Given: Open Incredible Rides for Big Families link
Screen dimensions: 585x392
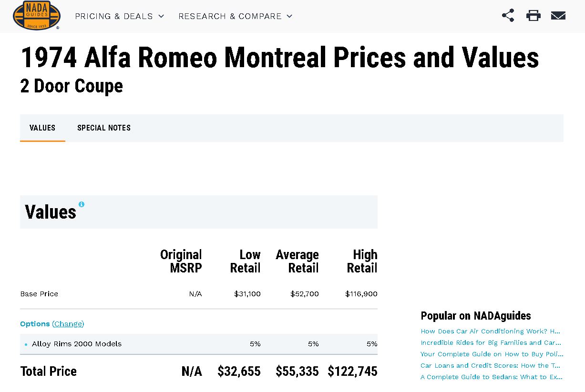Looking at the screenshot, I should tap(491, 342).
